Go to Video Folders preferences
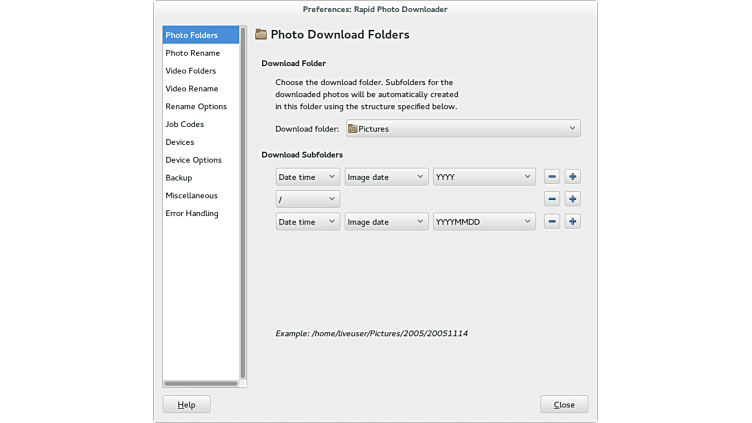 [191, 71]
